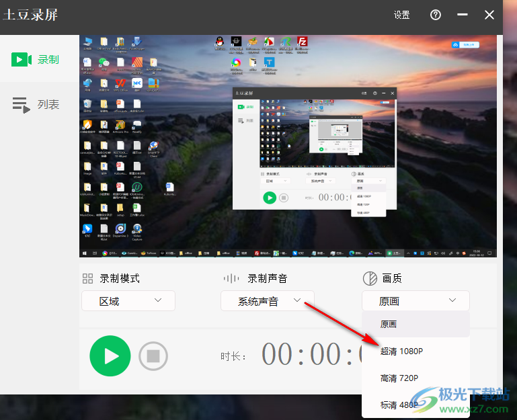Screen dimensions: 517x420
Task: Click the QQ penguin icon in the preview
Action: pyautogui.click(x=220, y=42)
